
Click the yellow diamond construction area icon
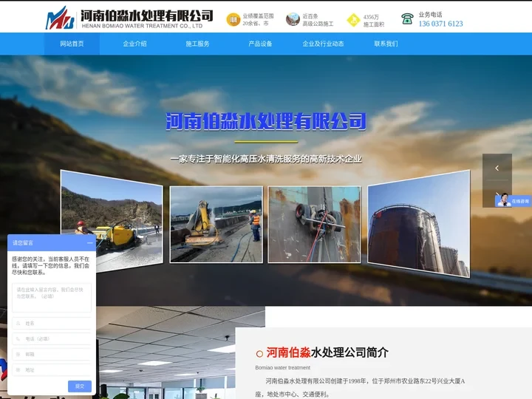tap(353, 20)
